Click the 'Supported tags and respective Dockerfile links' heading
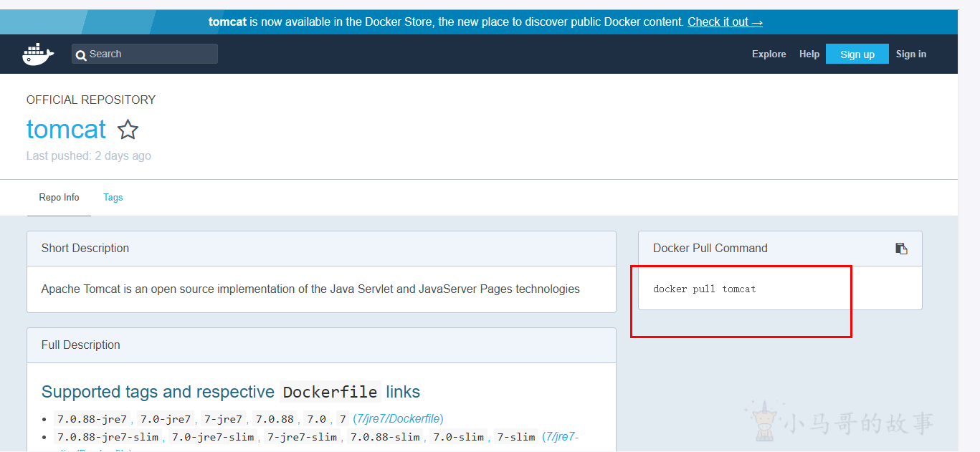This screenshot has width=980, height=452. pyautogui.click(x=231, y=392)
